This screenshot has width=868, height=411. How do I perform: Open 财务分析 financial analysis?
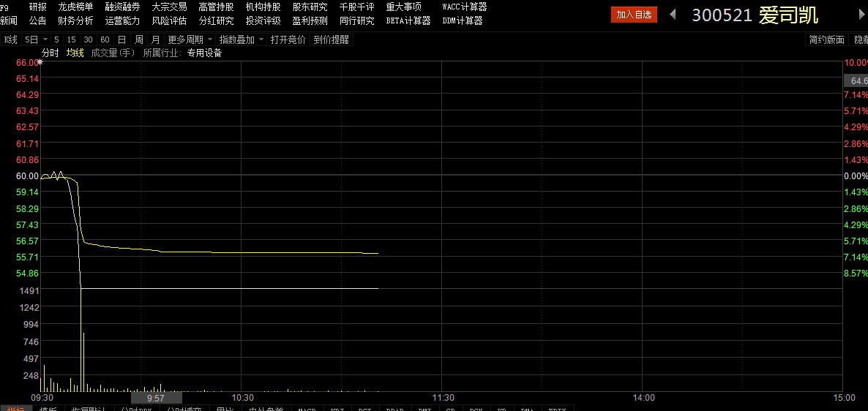pos(75,20)
